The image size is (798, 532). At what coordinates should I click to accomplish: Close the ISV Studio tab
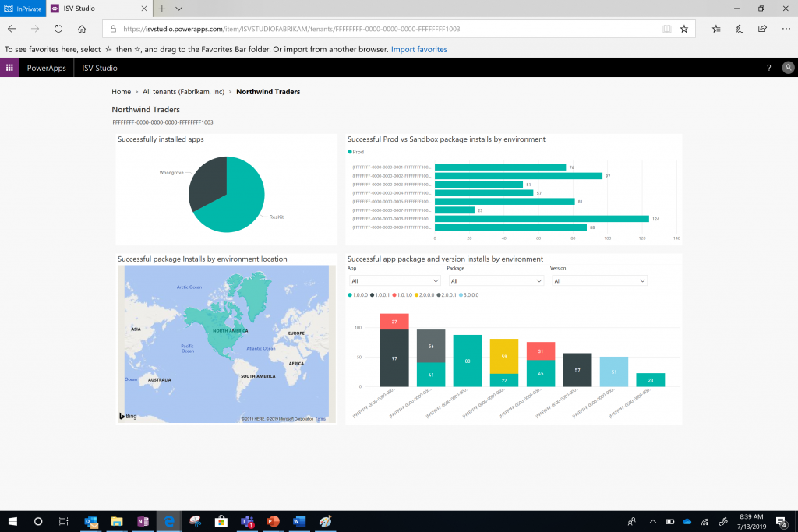coord(144,9)
